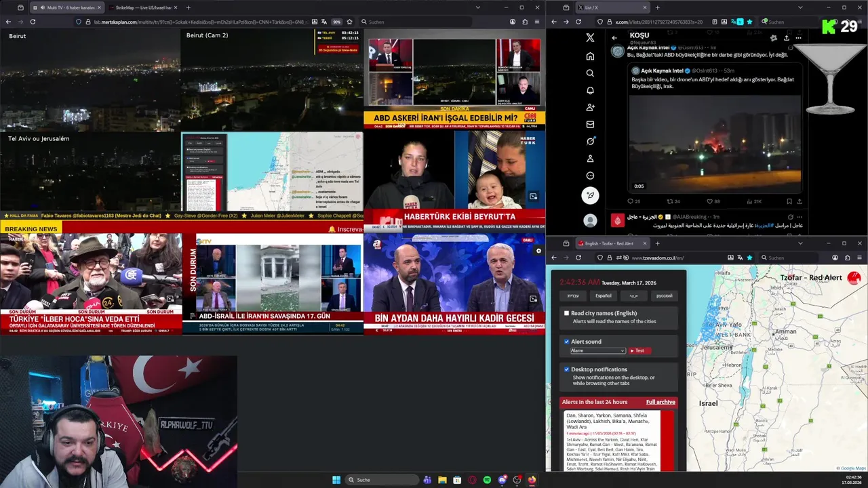Expand tab list in Tzofar browser window

pos(800,243)
